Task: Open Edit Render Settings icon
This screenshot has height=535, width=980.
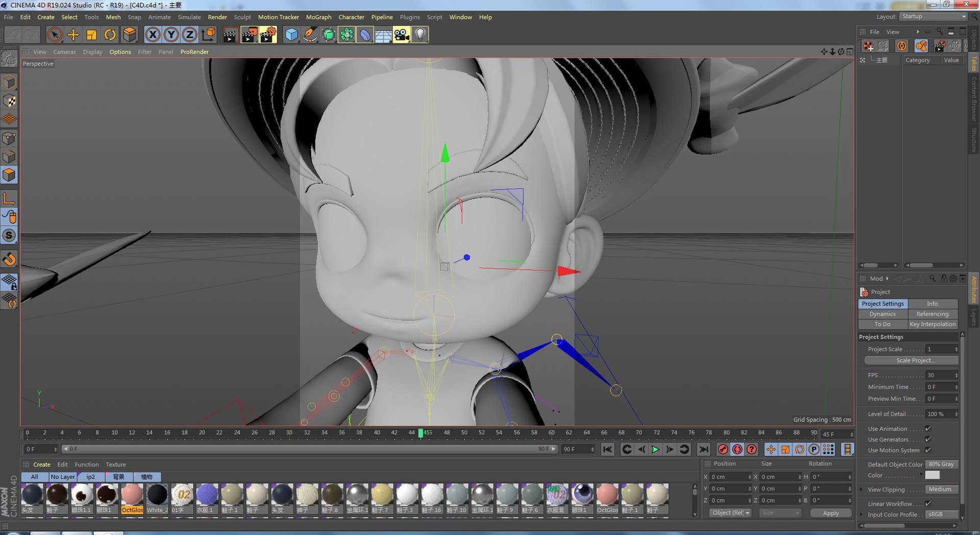Action: click(x=268, y=35)
